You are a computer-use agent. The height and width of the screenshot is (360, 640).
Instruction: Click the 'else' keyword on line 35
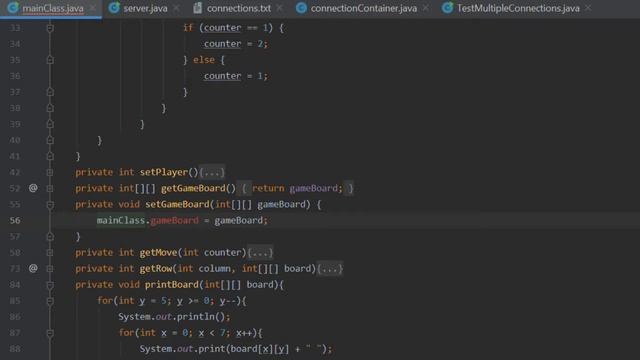[204, 60]
